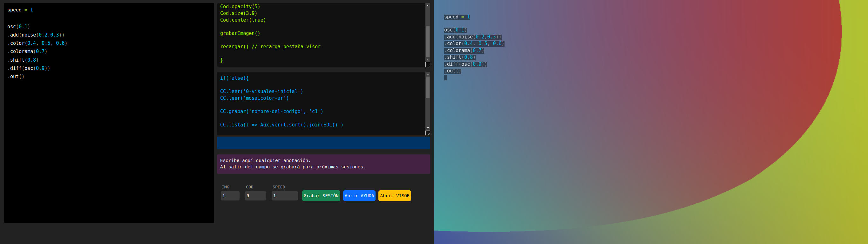
Task: Click '.colorama(0.7)' line in left editor
Action: pyautogui.click(x=27, y=51)
